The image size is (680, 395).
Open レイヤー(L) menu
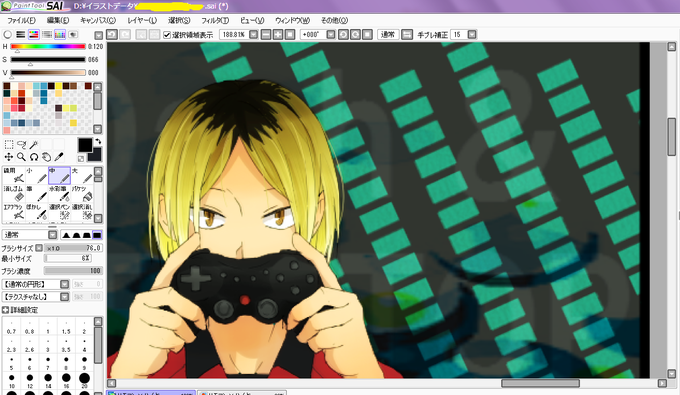(x=142, y=20)
